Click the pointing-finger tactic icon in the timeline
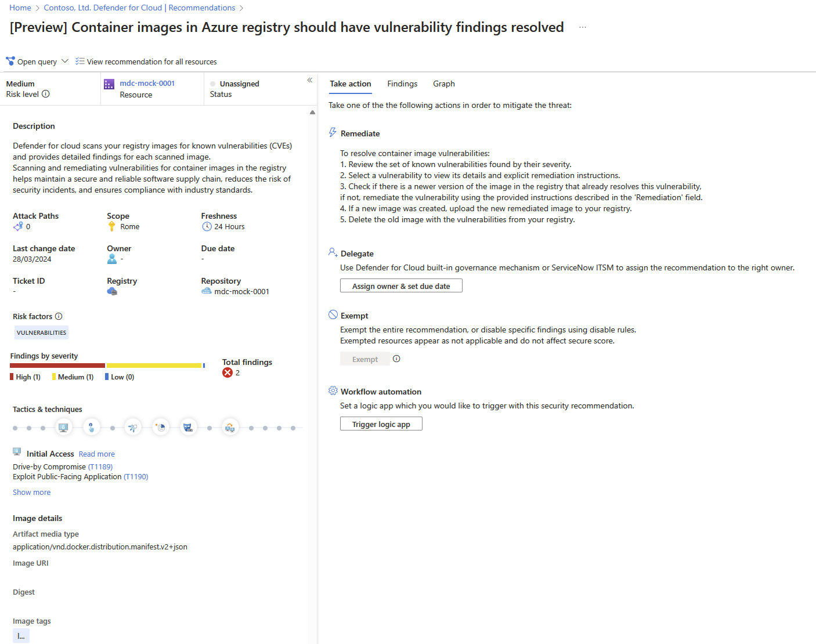 91,428
